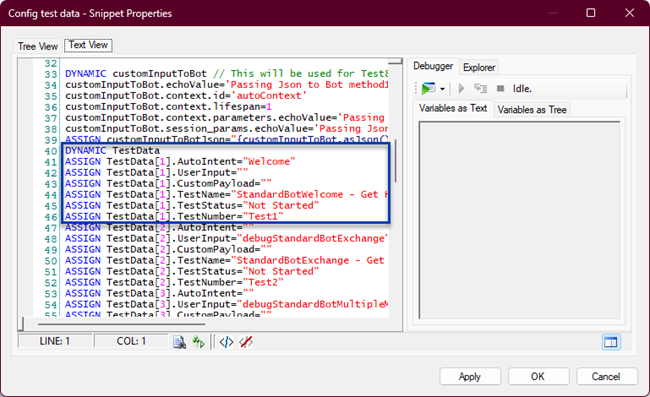Select the Variables as Text tab
Screen dimensions: 650x397
453,108
